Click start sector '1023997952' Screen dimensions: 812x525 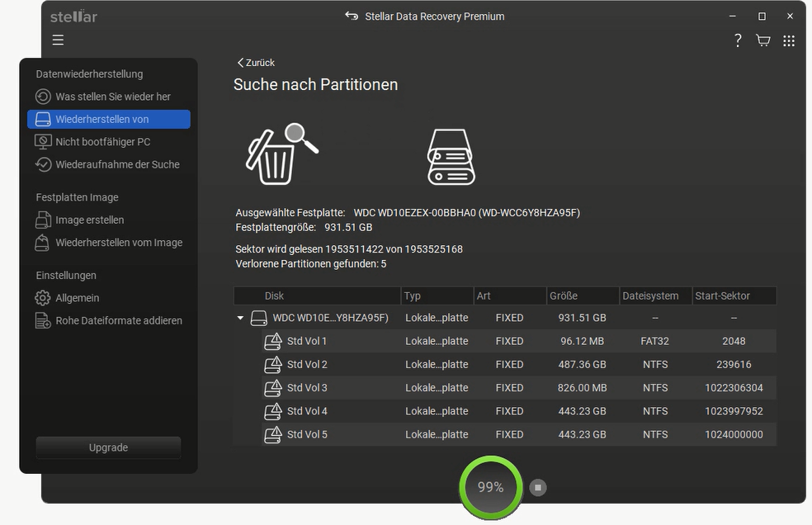point(734,411)
